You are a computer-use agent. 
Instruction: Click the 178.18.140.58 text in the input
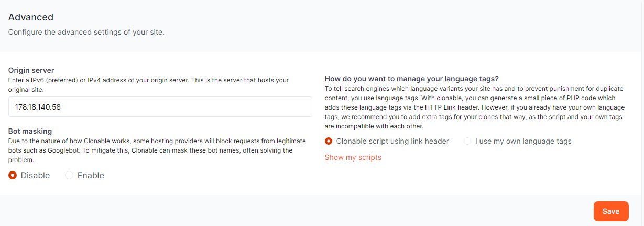[x=38, y=106]
